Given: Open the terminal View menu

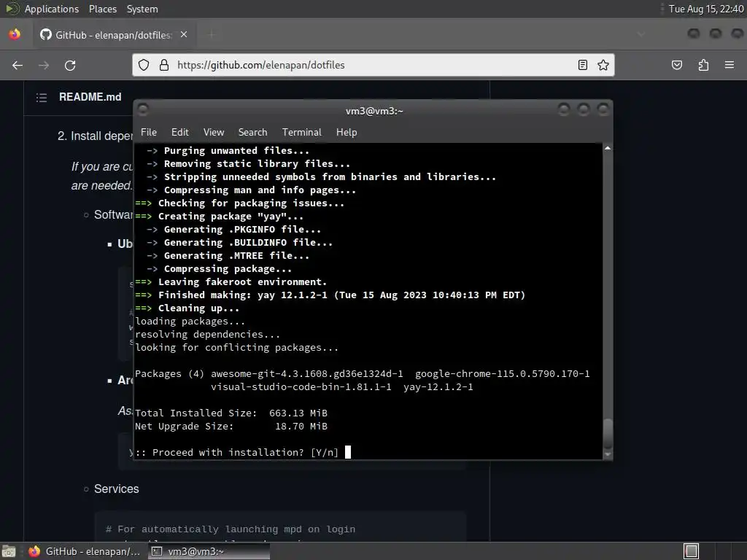Looking at the screenshot, I should 214,133.
